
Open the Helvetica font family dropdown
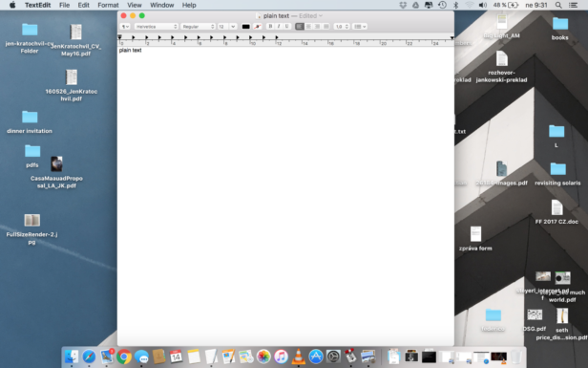point(156,27)
